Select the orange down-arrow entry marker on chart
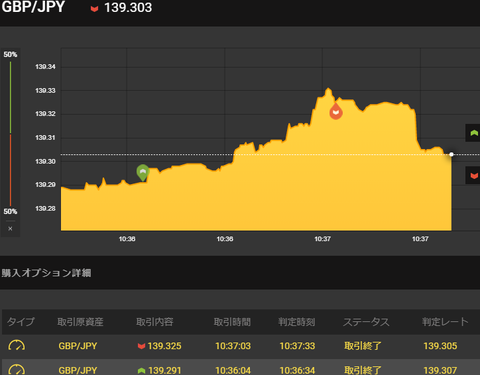 click(336, 112)
